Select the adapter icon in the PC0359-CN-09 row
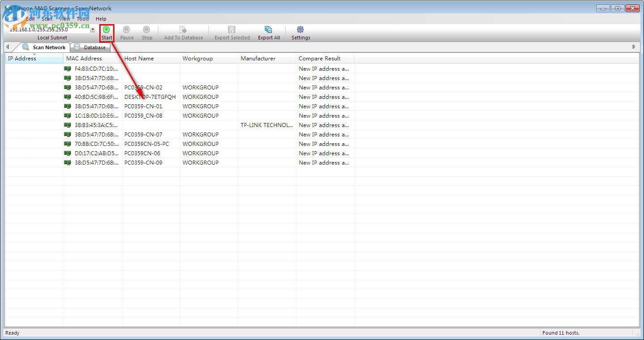 68,162
